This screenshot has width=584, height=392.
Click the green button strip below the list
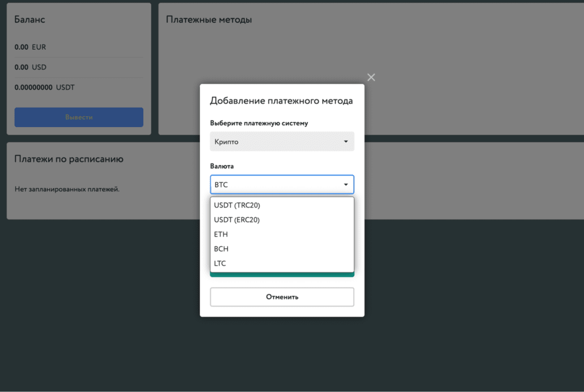(282, 275)
